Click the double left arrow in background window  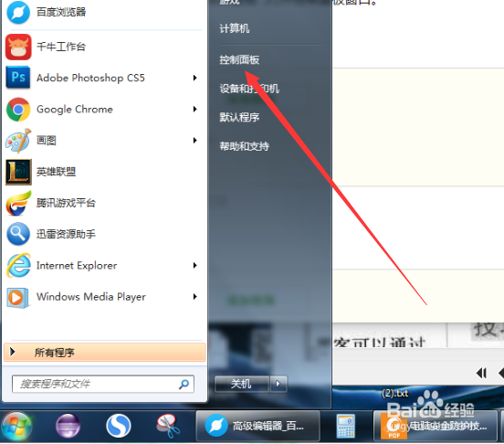point(481,374)
